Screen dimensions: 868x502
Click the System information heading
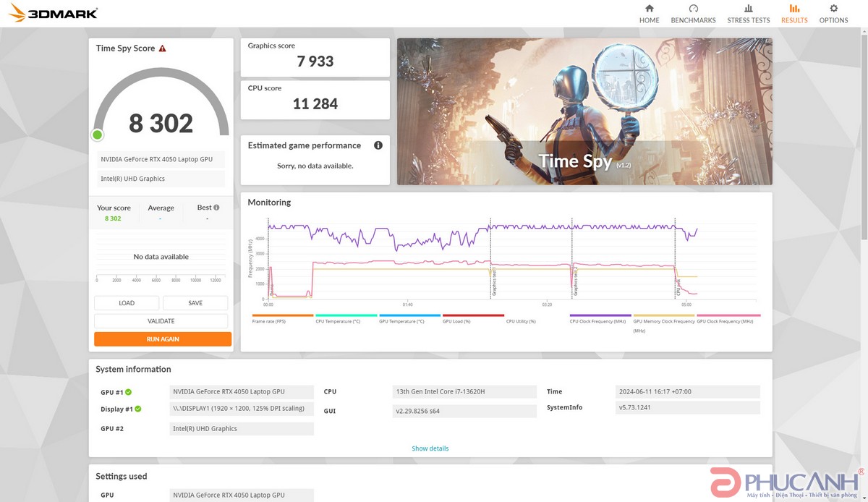coord(134,370)
